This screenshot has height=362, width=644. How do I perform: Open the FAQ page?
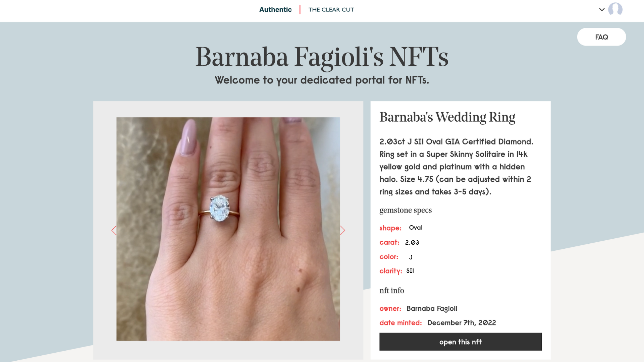601,37
